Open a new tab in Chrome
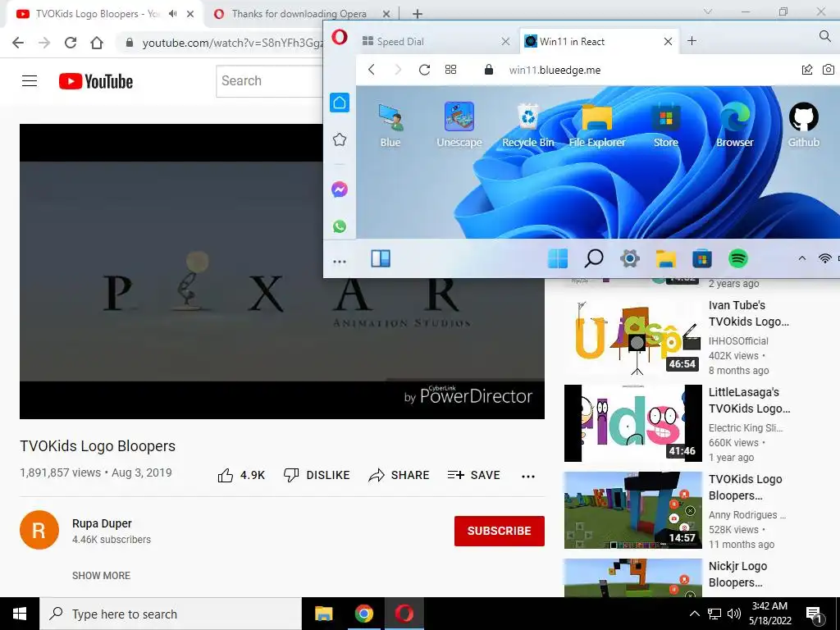This screenshot has height=630, width=840. coord(418,14)
